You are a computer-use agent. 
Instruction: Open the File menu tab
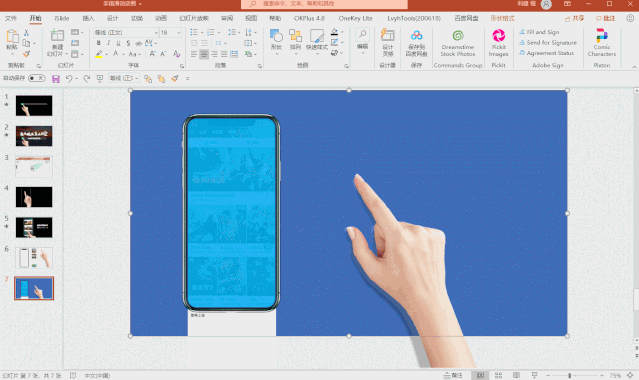coord(11,18)
